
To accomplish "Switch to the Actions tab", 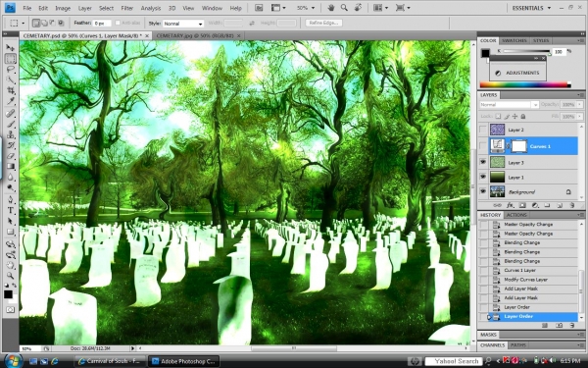I will point(516,215).
